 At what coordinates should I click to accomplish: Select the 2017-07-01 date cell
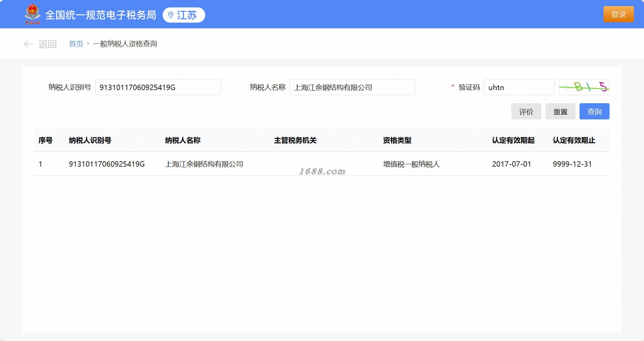512,164
